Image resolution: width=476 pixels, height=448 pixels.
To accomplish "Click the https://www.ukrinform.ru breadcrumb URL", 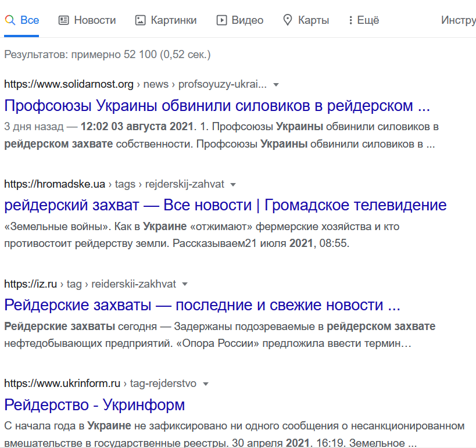I will tap(62, 384).
